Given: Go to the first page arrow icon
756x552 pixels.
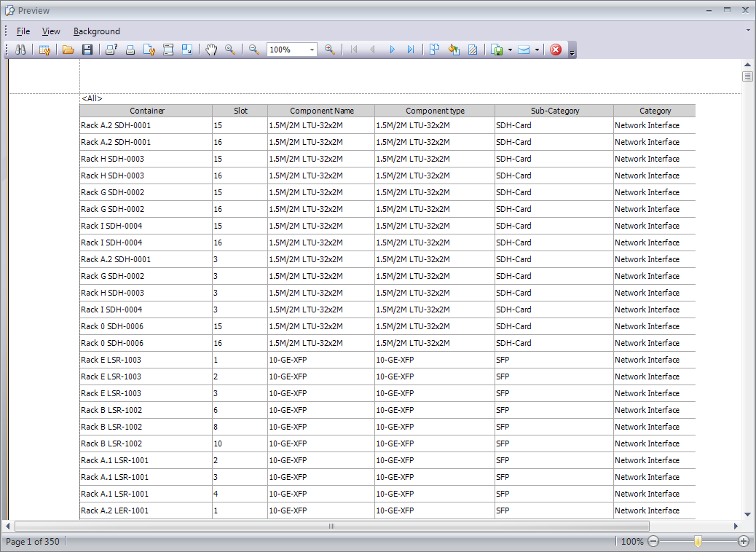Looking at the screenshot, I should pos(354,50).
